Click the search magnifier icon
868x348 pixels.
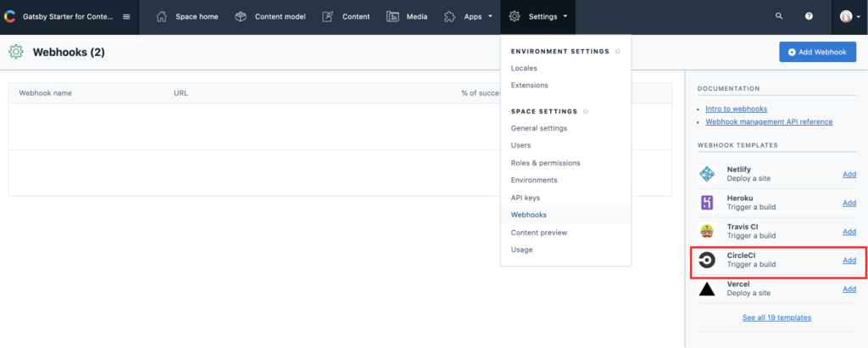point(779,16)
